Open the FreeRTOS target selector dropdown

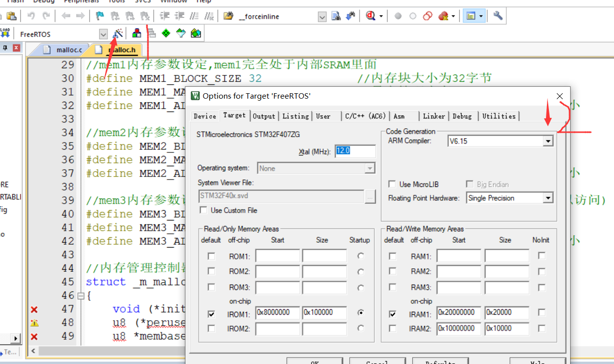pos(103,34)
